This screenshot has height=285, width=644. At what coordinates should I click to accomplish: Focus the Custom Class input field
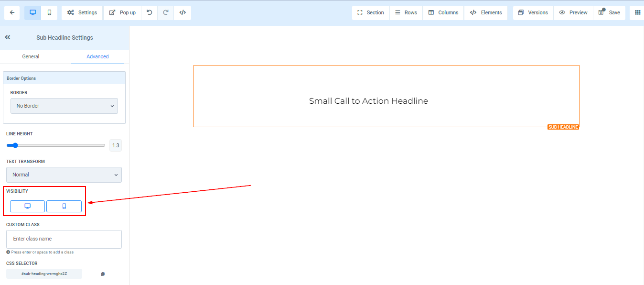[x=64, y=239]
